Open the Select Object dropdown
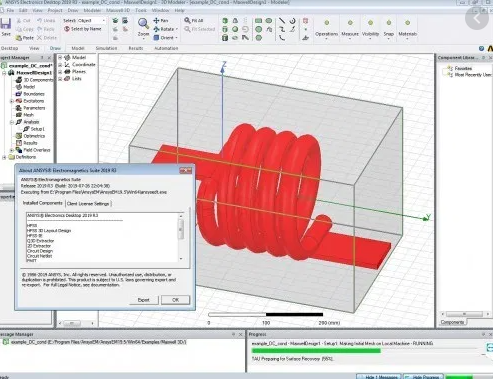The image size is (493, 379). tap(84, 21)
